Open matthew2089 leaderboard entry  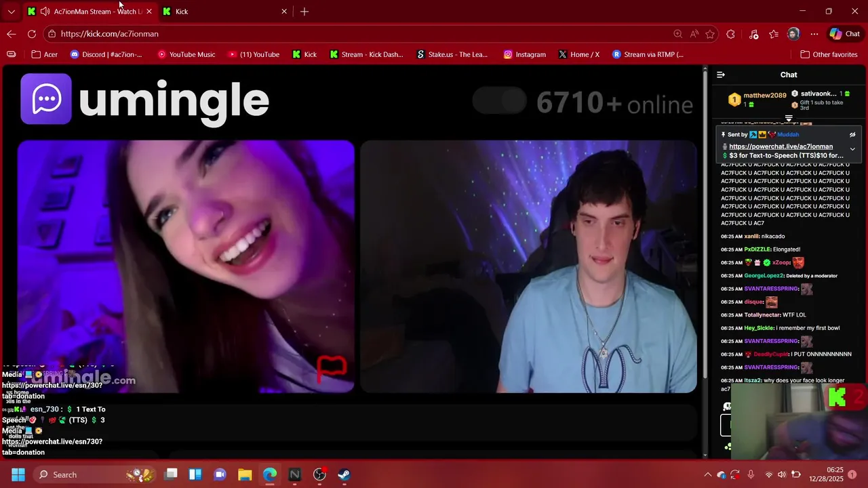pyautogui.click(x=757, y=99)
